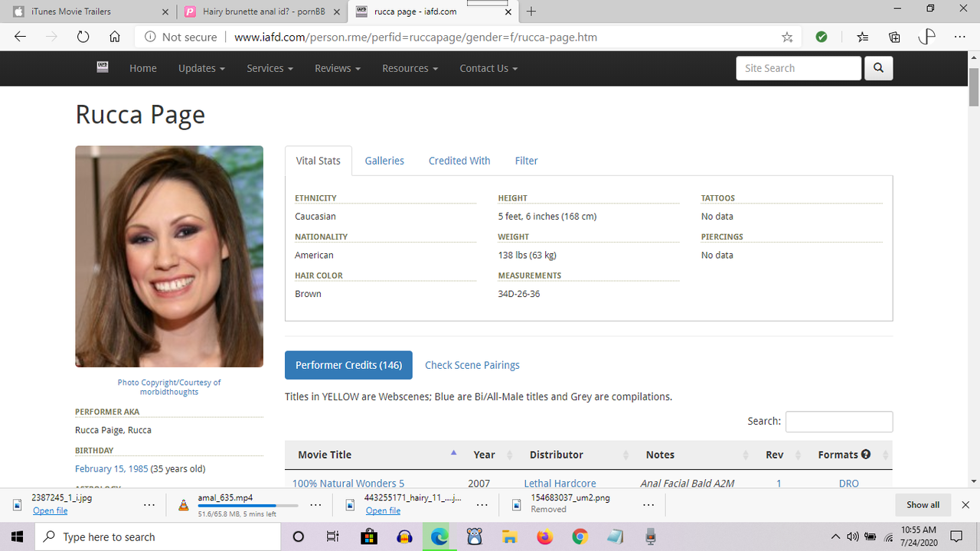980x551 pixels.
Task: Open the notification center icon
Action: (x=956, y=536)
